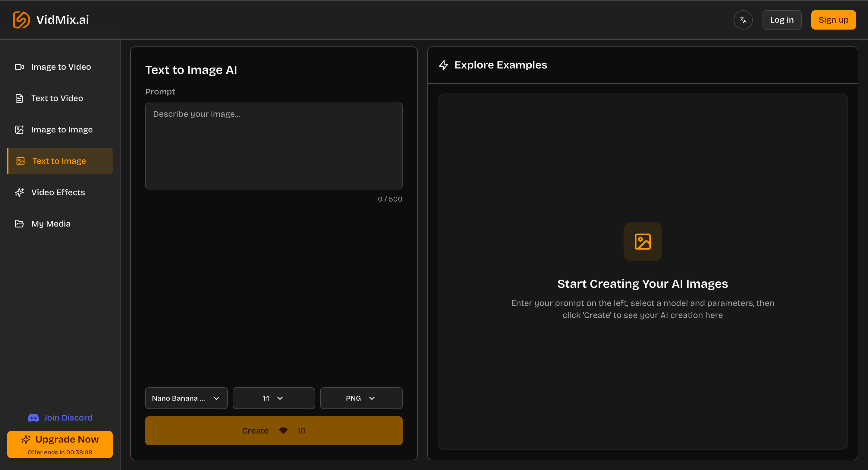Click the lightning bolt beside Explore Examples
Viewport: 868px width, 470px height.
coord(443,65)
